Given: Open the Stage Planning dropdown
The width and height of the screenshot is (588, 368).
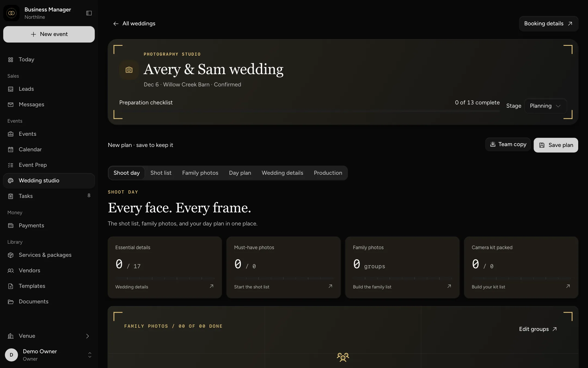Looking at the screenshot, I should [546, 106].
